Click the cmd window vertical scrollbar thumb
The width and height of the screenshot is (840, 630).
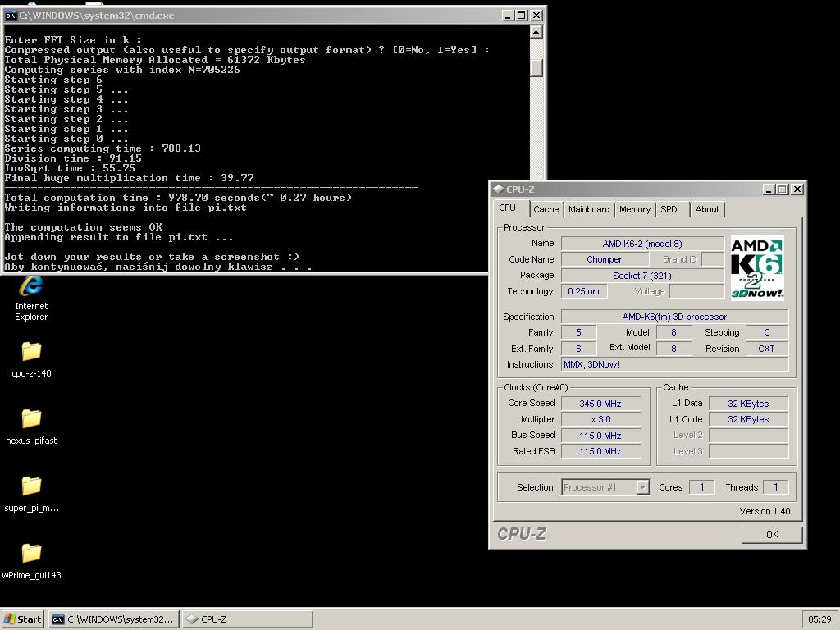tap(536, 68)
